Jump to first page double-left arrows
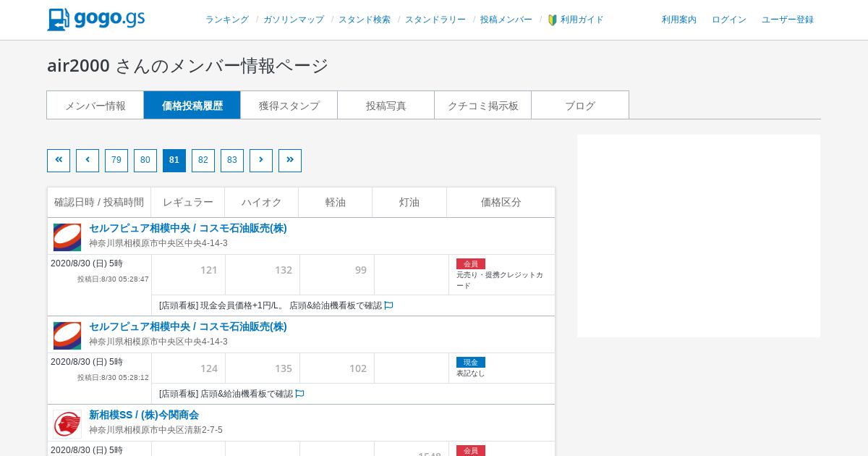Screen dimensions: 868x456 [x=59, y=161]
